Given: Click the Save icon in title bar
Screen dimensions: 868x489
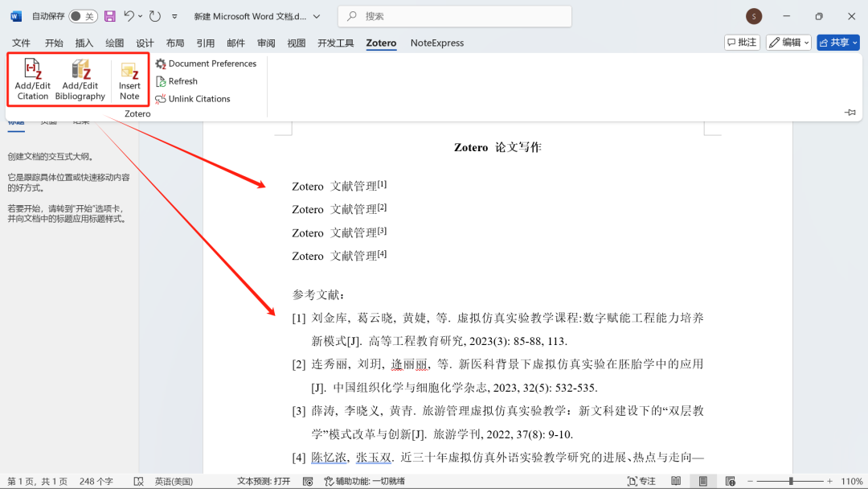Looking at the screenshot, I should tap(110, 16).
